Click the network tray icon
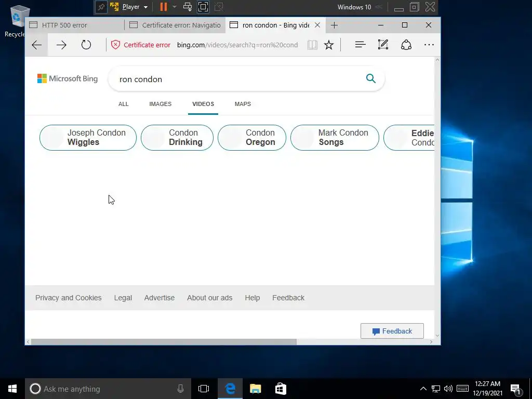This screenshot has width=532, height=399. 436,389
